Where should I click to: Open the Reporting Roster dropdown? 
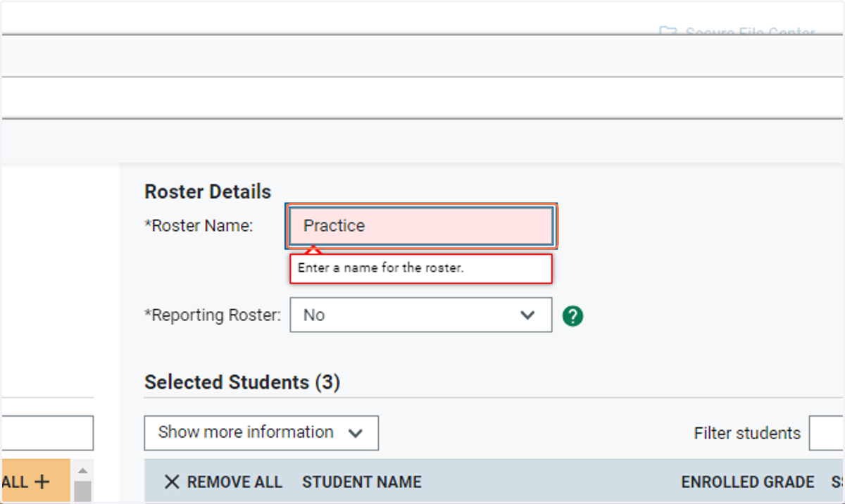421,315
